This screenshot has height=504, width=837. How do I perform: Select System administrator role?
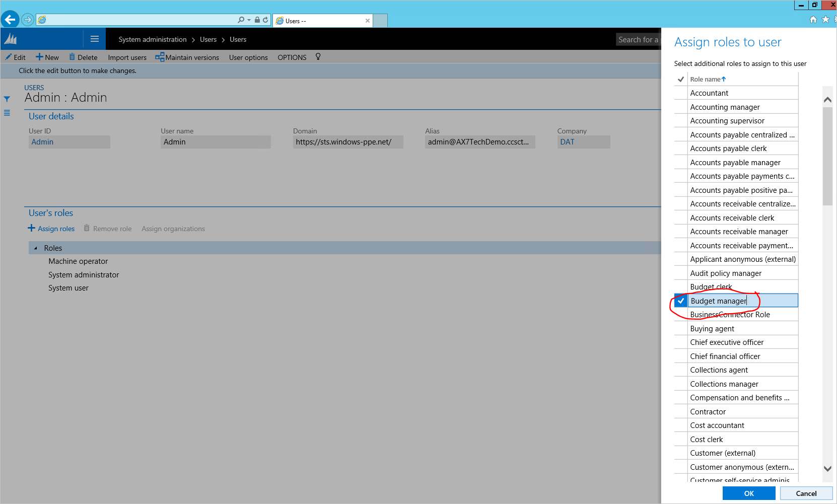point(84,275)
